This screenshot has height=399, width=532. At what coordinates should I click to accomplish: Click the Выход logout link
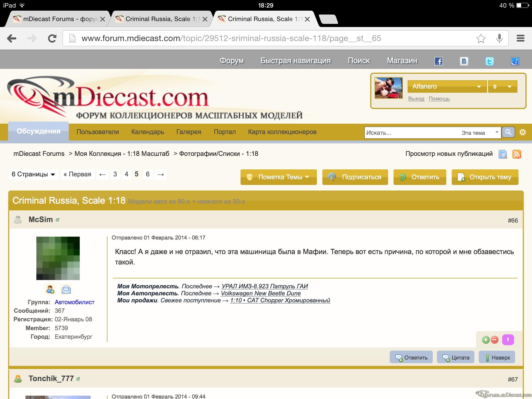(x=416, y=99)
